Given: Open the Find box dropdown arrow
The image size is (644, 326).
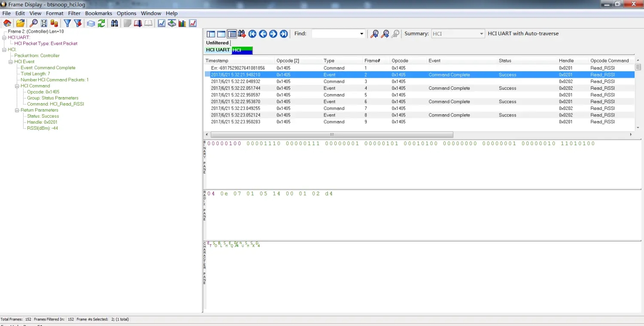Looking at the screenshot, I should (x=361, y=34).
